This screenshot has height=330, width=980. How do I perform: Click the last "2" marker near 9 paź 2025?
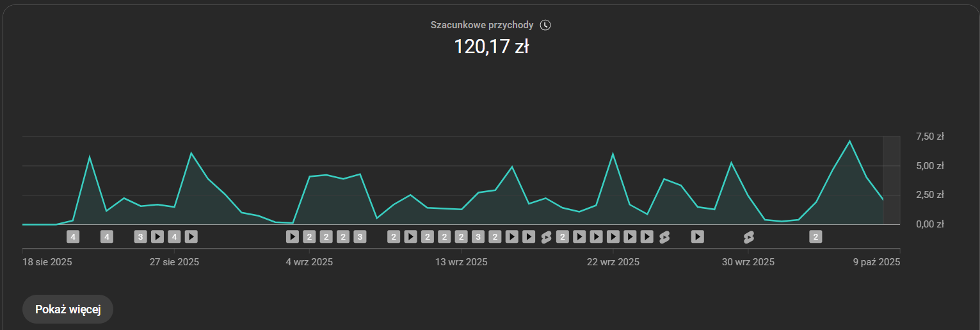pyautogui.click(x=815, y=237)
